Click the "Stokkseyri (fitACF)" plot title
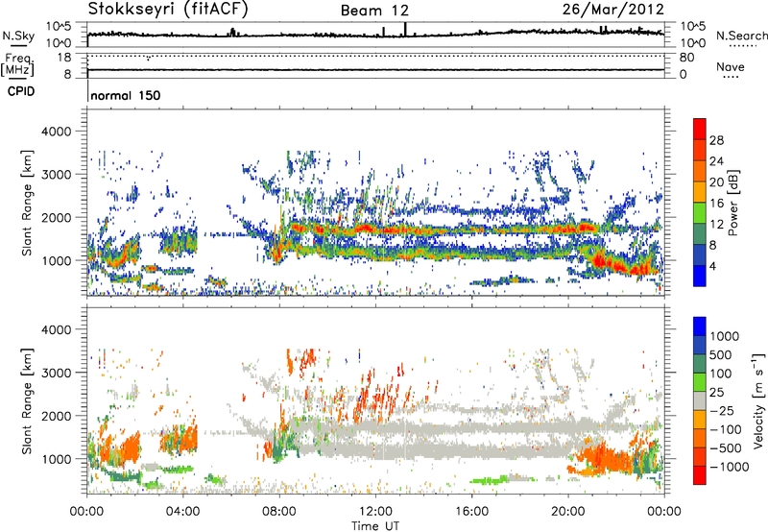The image size is (768, 532). point(168,9)
